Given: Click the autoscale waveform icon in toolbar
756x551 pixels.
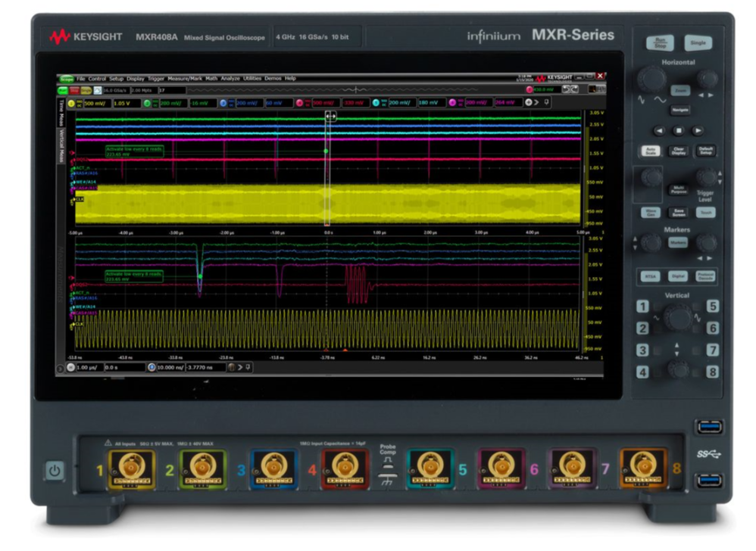Looking at the screenshot, I should [98, 90].
